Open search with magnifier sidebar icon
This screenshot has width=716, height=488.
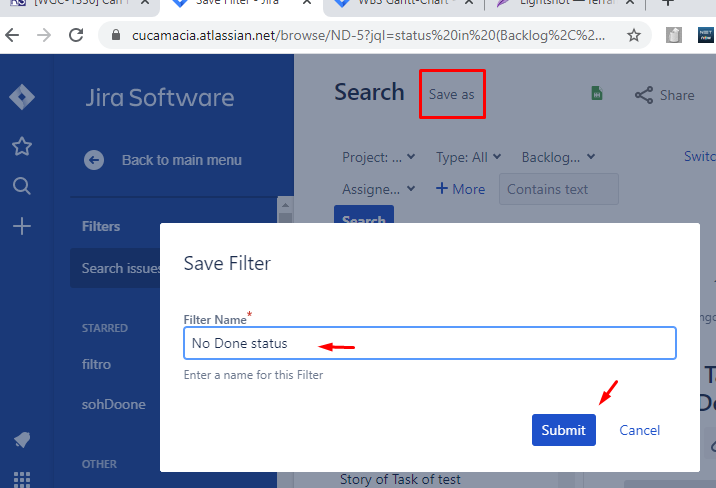point(22,186)
